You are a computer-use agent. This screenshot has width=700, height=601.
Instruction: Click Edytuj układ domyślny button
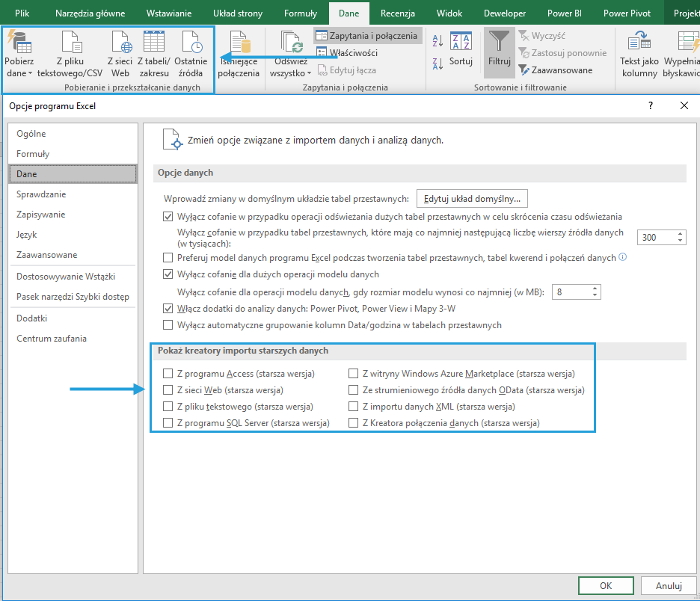tap(472, 199)
